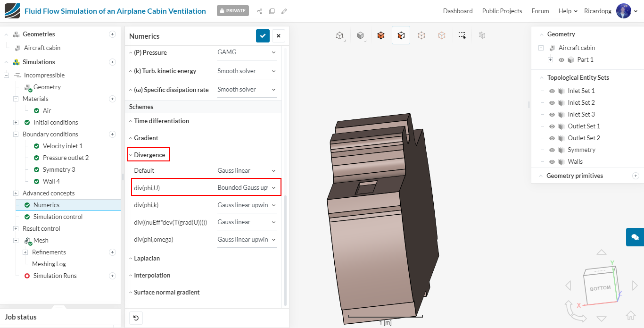Toggle visibility of Part 1
Image resolution: width=644 pixels, height=328 pixels.
[x=561, y=60]
